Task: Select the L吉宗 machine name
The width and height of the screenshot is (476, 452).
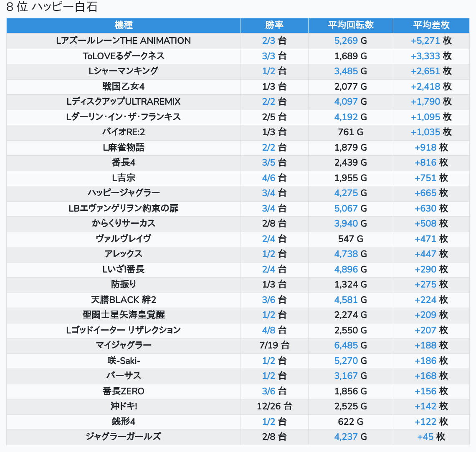Action: 124,178
